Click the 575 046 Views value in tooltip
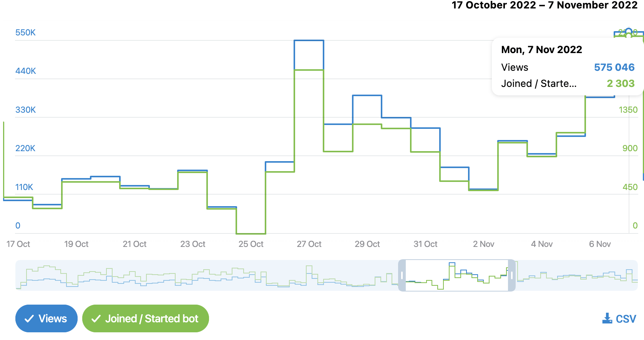This screenshot has height=340, width=644. pos(614,67)
